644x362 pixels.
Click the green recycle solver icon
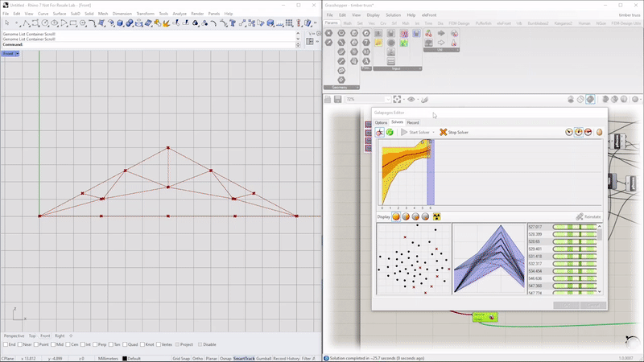390,132
